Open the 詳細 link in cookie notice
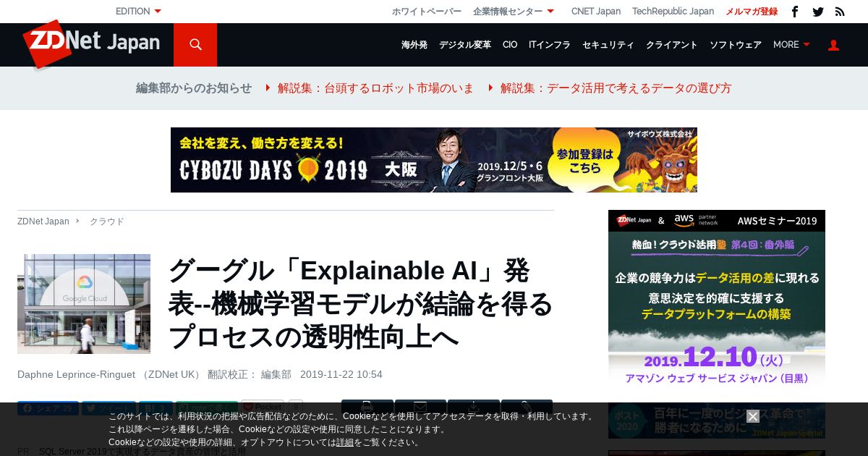 pyautogui.click(x=345, y=442)
